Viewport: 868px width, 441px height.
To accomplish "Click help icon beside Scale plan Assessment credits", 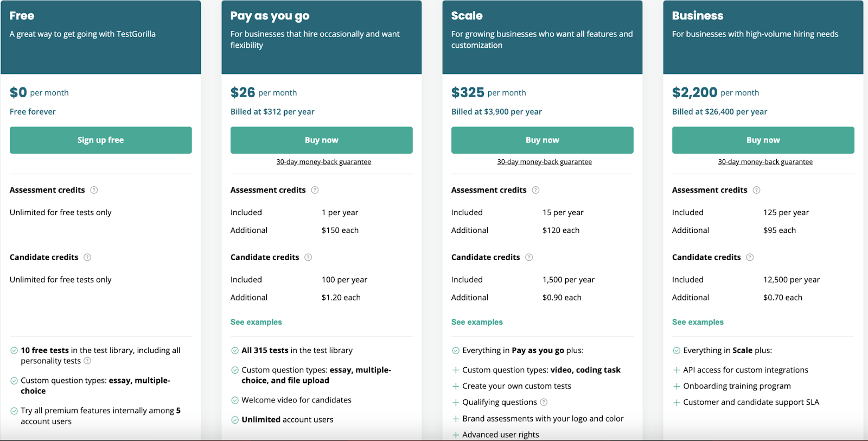I will (x=535, y=190).
